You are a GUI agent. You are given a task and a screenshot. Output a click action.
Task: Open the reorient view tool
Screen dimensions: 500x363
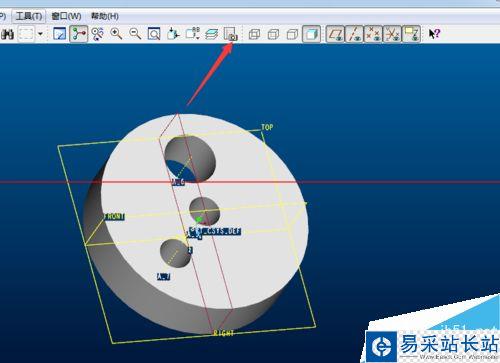pos(173,34)
